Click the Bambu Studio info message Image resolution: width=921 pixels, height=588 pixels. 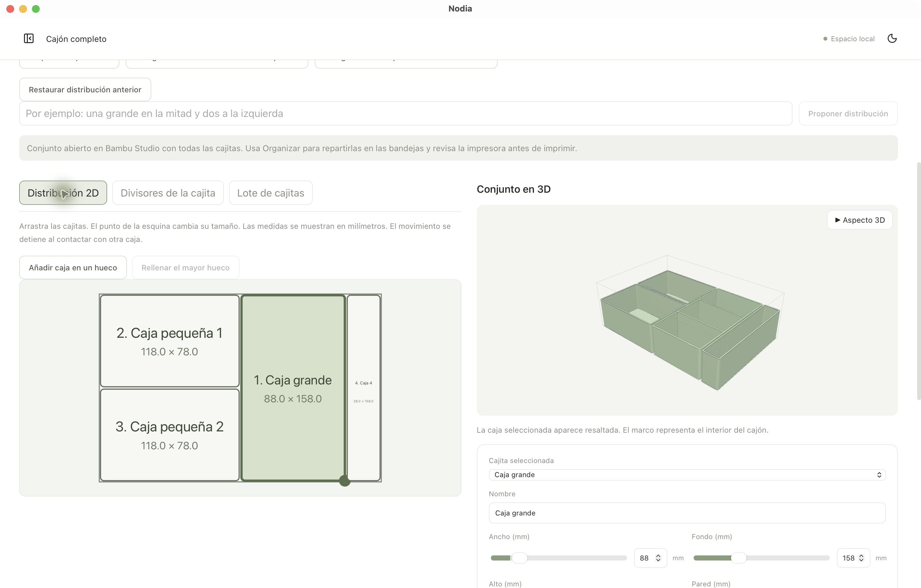tap(458, 148)
